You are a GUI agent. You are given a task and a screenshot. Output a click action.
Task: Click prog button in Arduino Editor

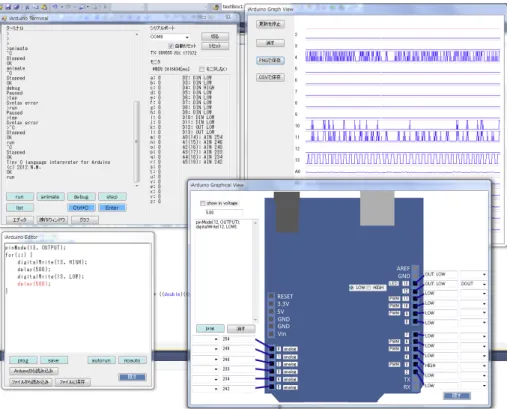[23, 360]
